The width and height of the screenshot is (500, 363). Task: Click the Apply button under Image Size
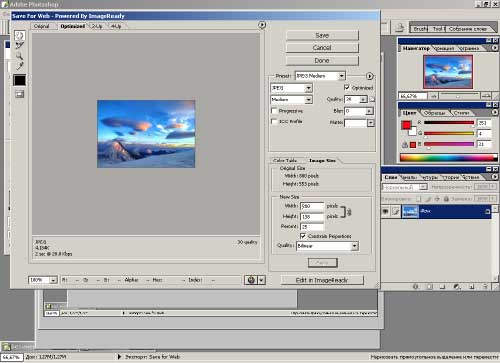tap(322, 263)
